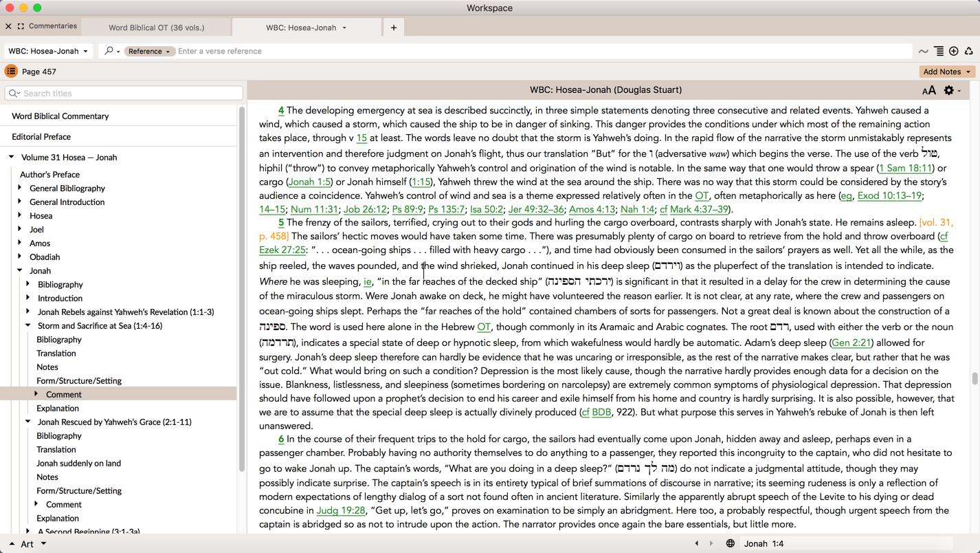Screen dimensions: 980x553
Task: Expand the General Introduction entry
Action: tap(20, 202)
